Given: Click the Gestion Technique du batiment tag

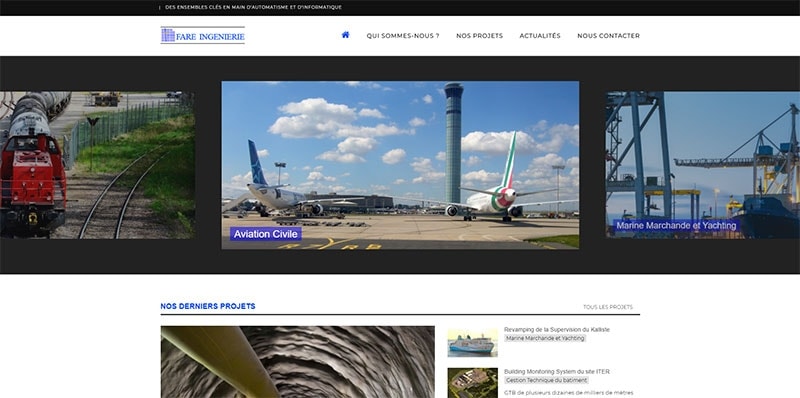Looking at the screenshot, I should pos(546,380).
